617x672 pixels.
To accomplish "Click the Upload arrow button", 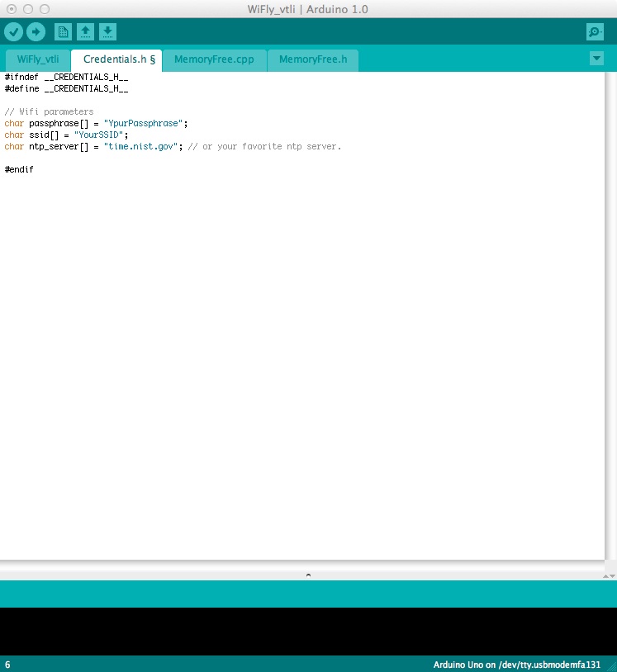I will [36, 31].
